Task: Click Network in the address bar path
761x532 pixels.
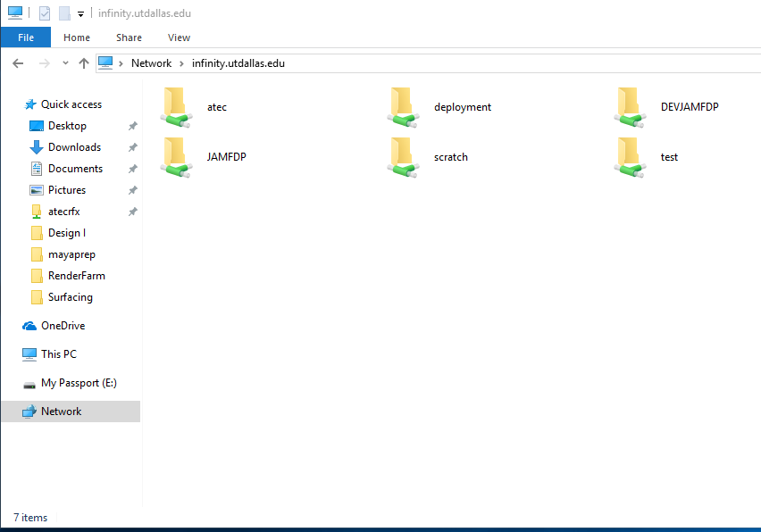Action: point(152,63)
